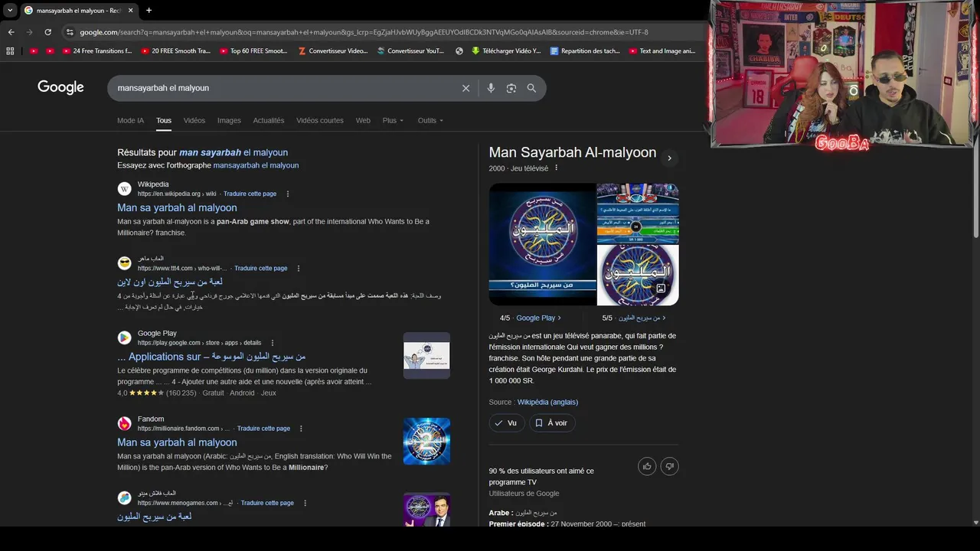This screenshot has height=551, width=980.
Task: Open three-dot menu of Wikipedia result
Action: pyautogui.click(x=288, y=194)
